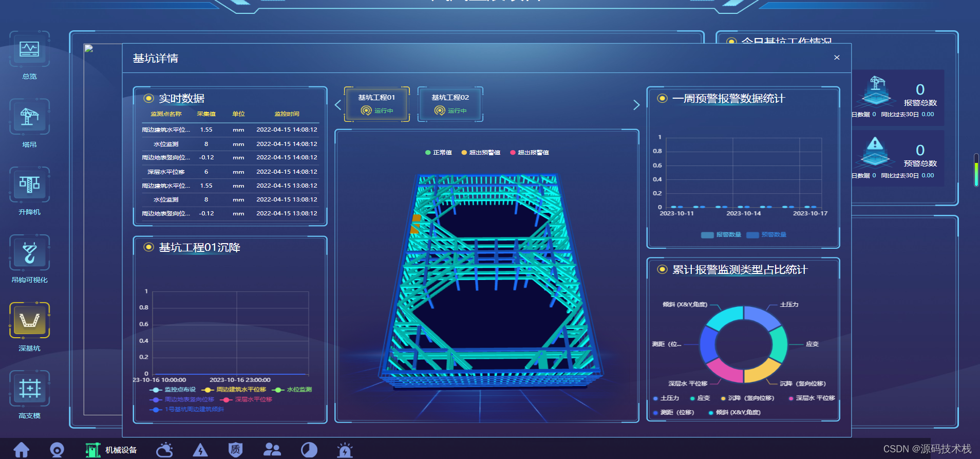The height and width of the screenshot is (459, 980).
Task: Click the crane icon beside 报警总数
Action: (876, 90)
